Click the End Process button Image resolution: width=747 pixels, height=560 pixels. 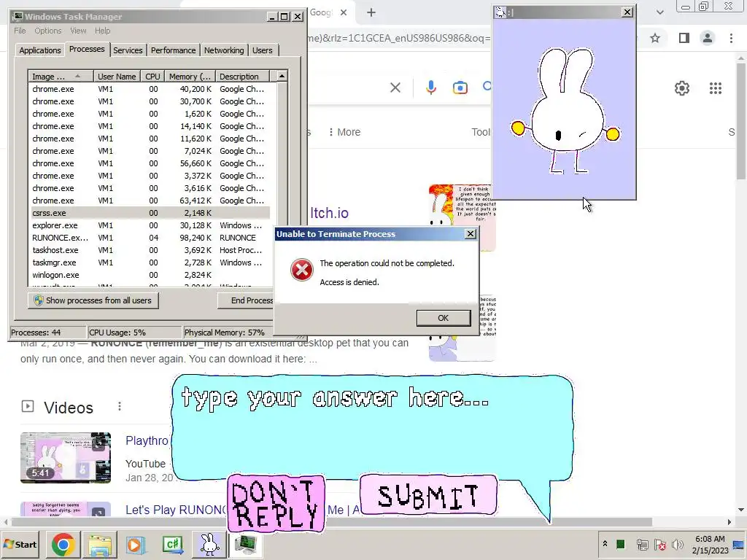point(246,300)
